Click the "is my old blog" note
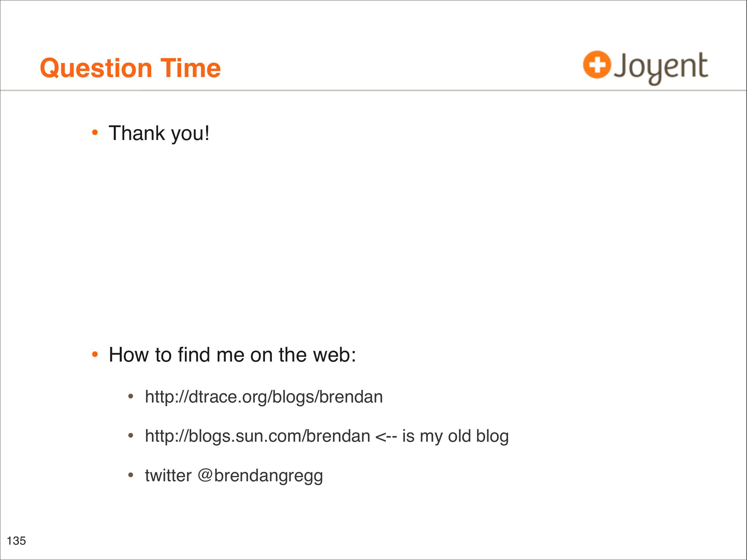This screenshot has height=560, width=747. click(x=455, y=436)
